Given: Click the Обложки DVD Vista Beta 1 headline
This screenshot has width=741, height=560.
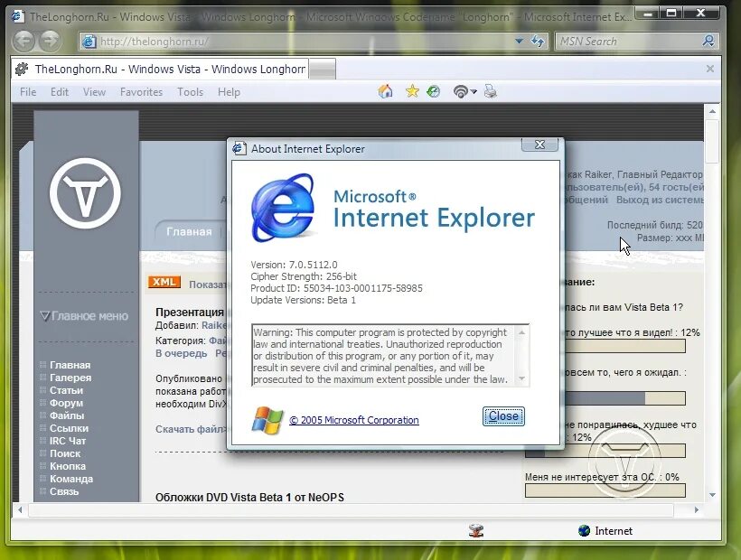Looking at the screenshot, I should [x=249, y=497].
